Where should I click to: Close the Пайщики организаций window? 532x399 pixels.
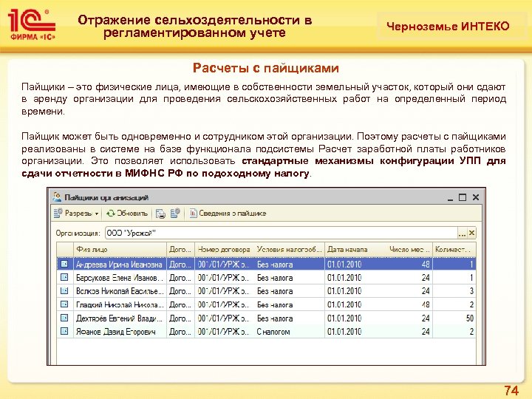[476, 197]
